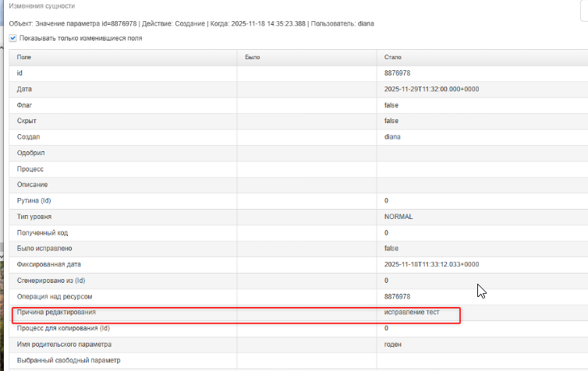The image size is (588, 371).
Task: Select the 'Одобрил' field label
Action: coord(30,153)
